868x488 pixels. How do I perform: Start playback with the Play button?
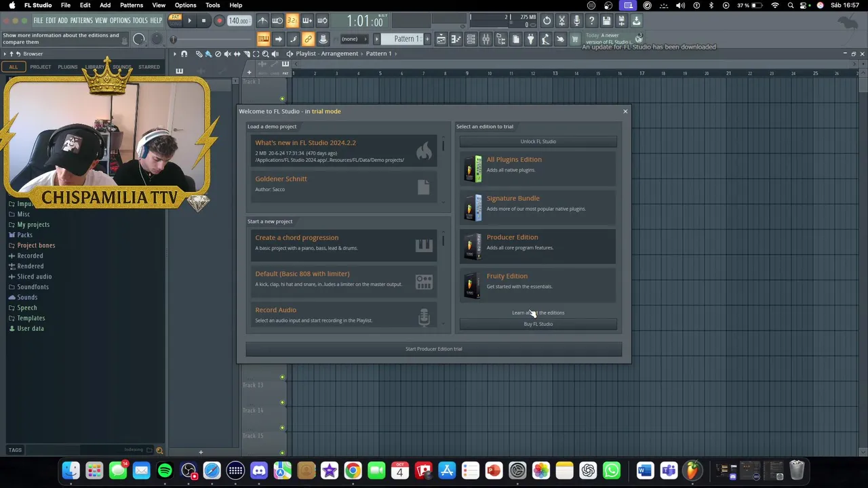(189, 20)
